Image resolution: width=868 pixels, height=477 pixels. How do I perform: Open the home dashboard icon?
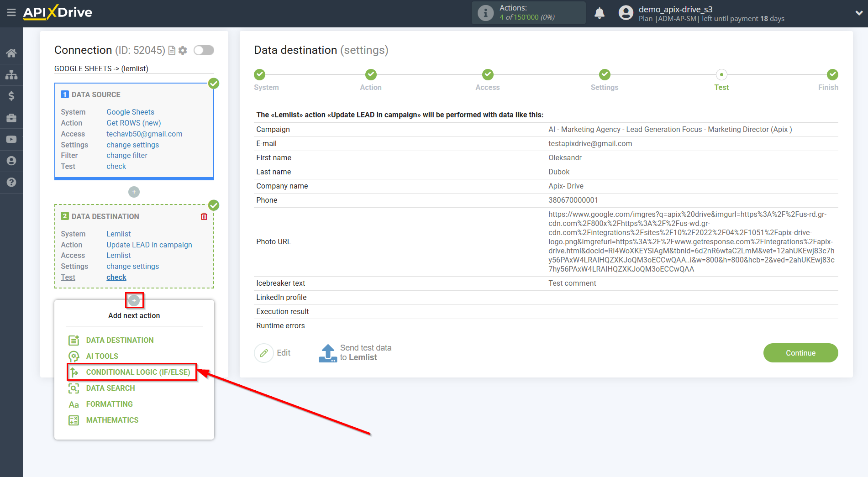(11, 53)
